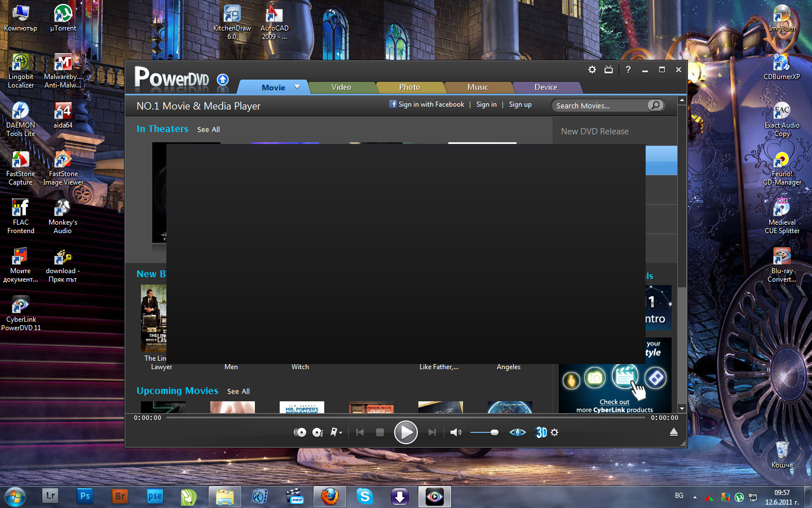Mute the volume speaker
The height and width of the screenshot is (508, 812).
click(x=455, y=432)
